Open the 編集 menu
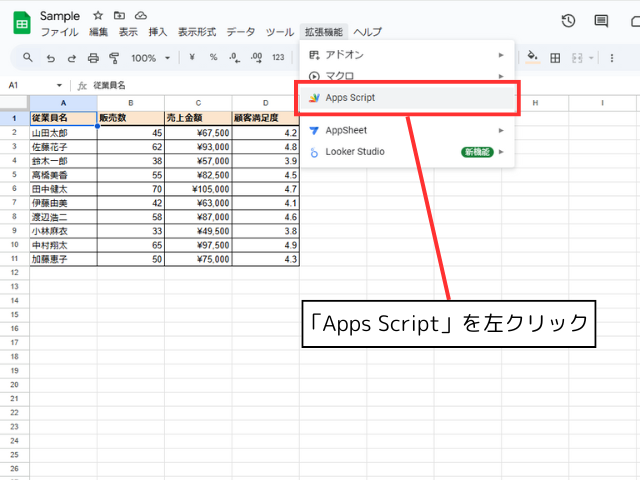 [98, 32]
